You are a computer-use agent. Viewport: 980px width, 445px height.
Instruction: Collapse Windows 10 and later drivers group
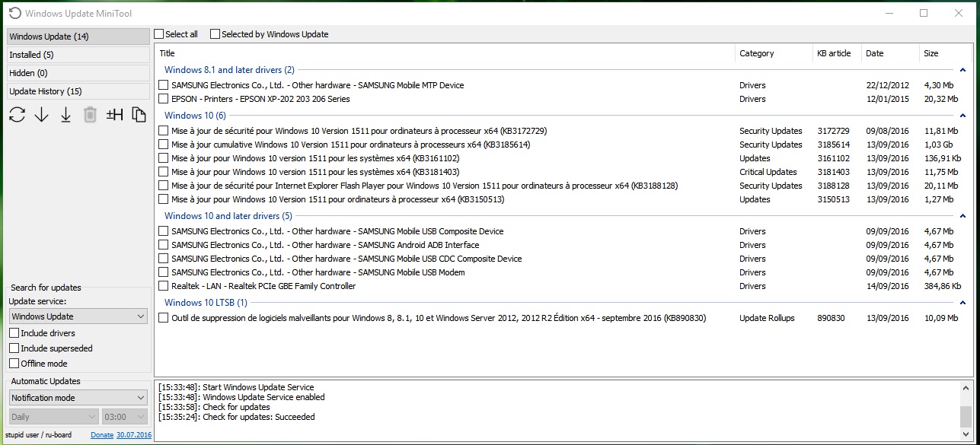(962, 216)
